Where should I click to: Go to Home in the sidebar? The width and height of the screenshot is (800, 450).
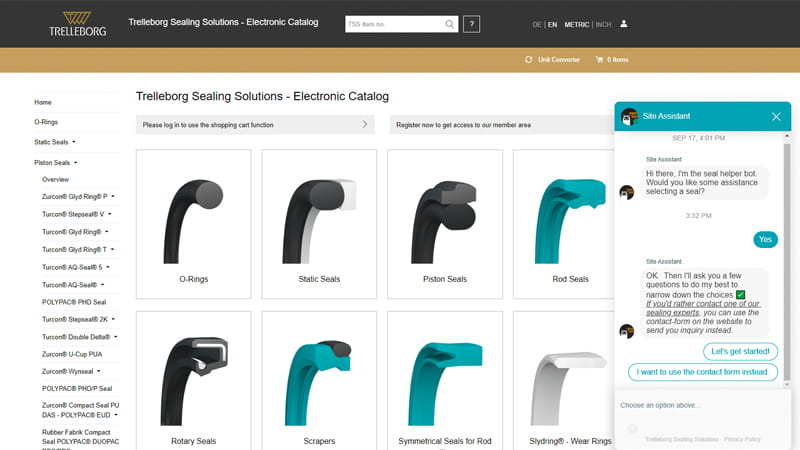(43, 102)
